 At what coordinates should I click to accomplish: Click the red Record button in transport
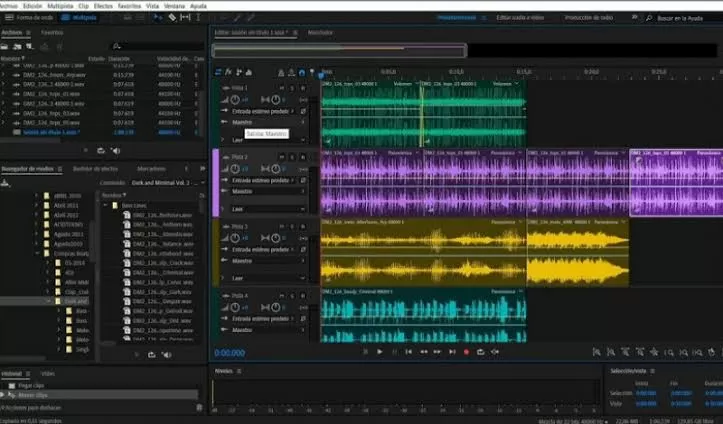point(466,352)
